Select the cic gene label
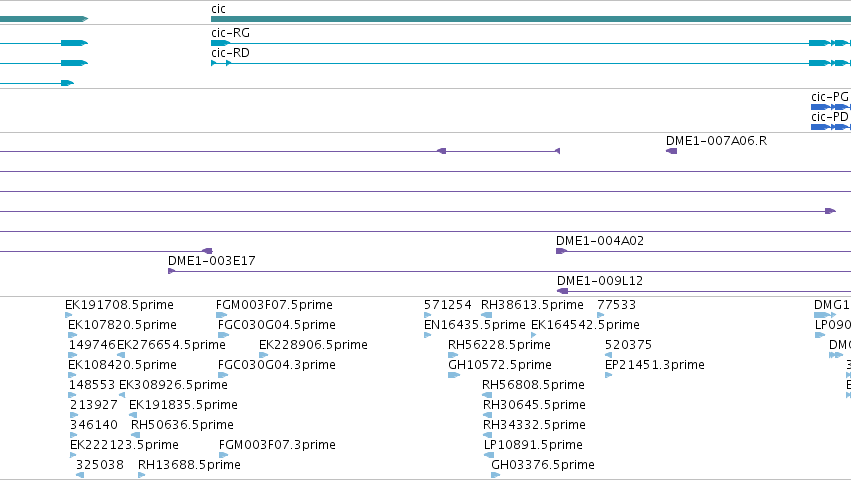The height and width of the screenshot is (480, 851). coord(218,9)
